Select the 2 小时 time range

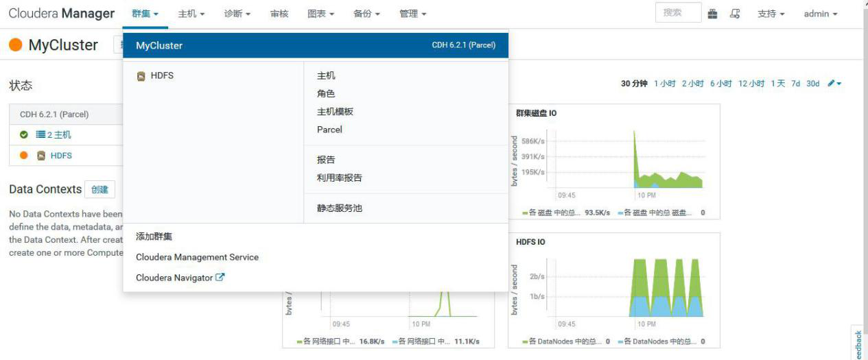pyautogui.click(x=693, y=84)
